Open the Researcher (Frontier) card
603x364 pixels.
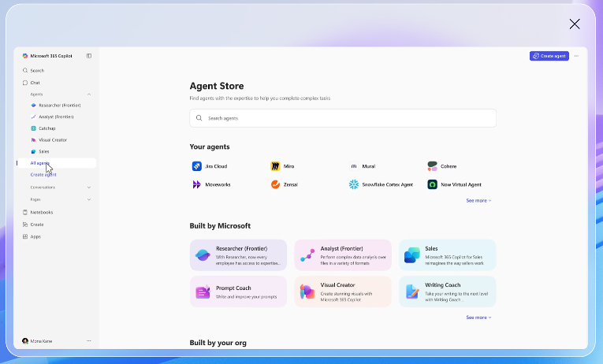(238, 255)
